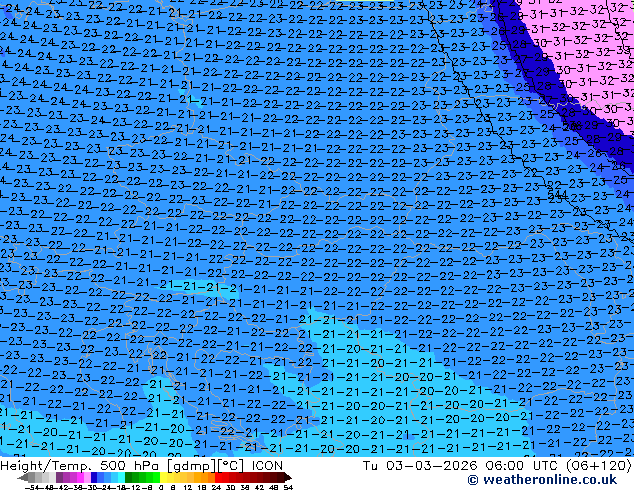Click the '(06+120)' forecast run label

[598, 466]
